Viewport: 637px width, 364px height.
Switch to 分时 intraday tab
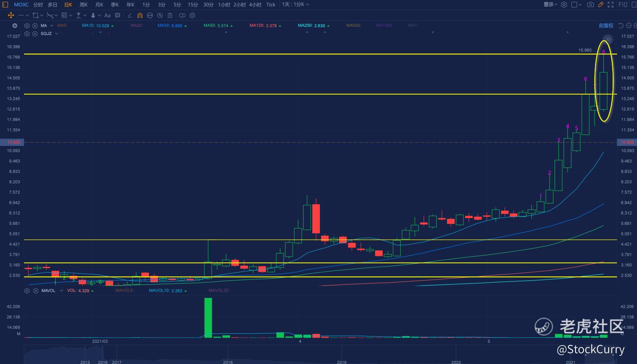point(38,4)
